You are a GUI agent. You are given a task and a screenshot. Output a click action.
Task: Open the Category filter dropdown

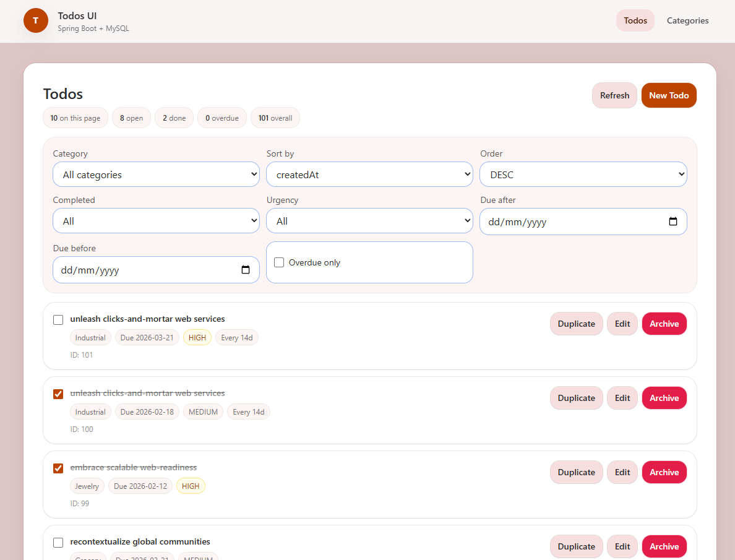[x=156, y=174]
